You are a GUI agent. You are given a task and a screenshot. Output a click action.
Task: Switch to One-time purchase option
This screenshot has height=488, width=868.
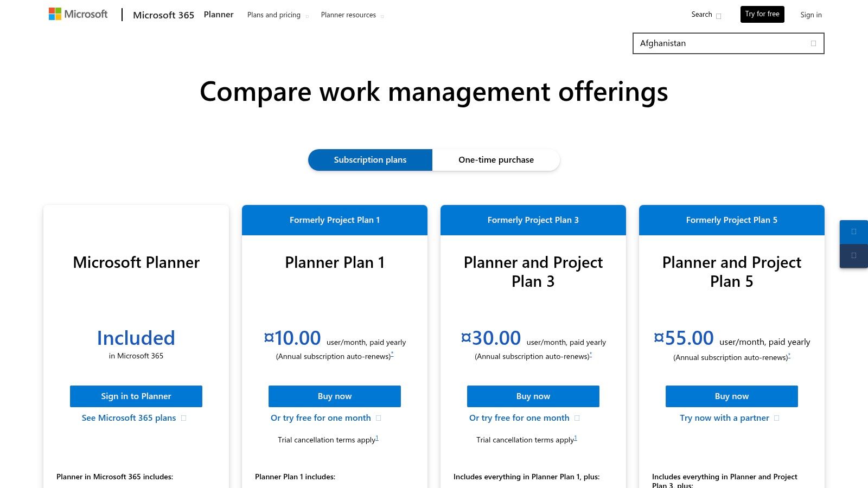click(496, 160)
